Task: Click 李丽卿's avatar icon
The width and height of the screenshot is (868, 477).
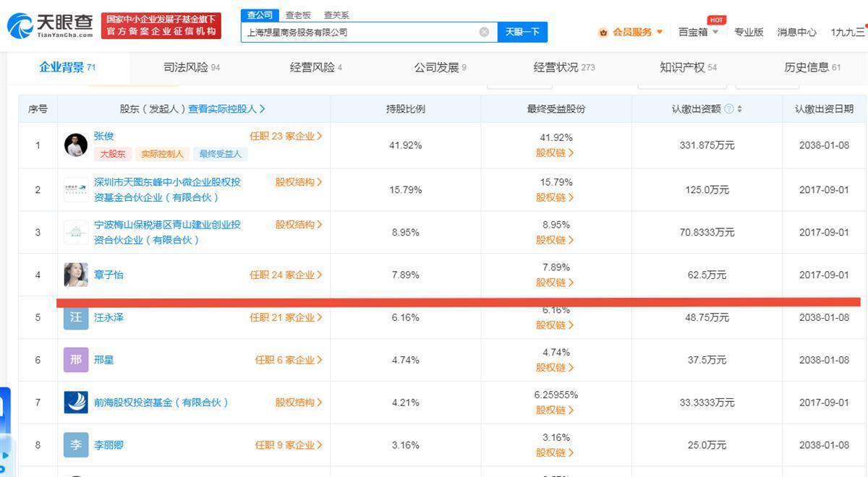Action: (76, 445)
